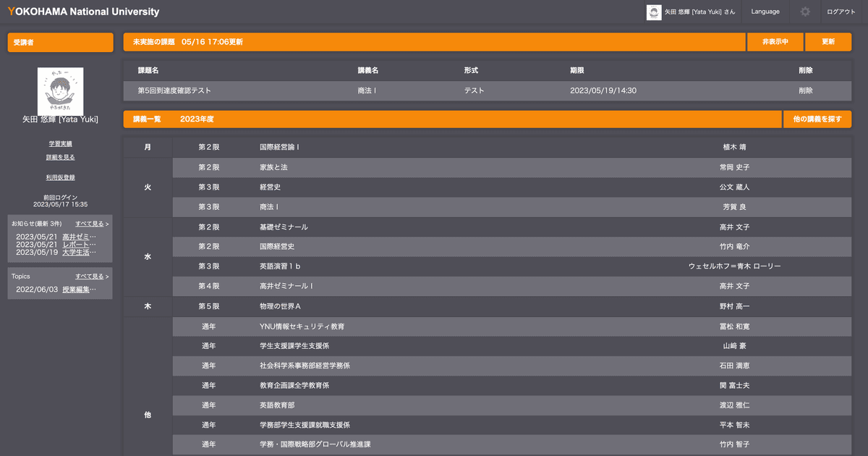Screen dimensions: 868x456
Task: Click the 詳細を見る link
Action: 60,157
